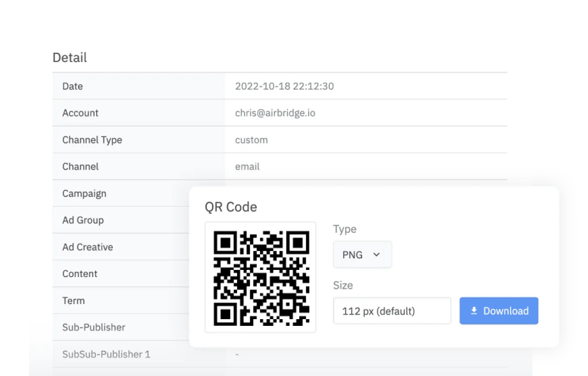Open the PNG file type dropdown

[362, 254]
